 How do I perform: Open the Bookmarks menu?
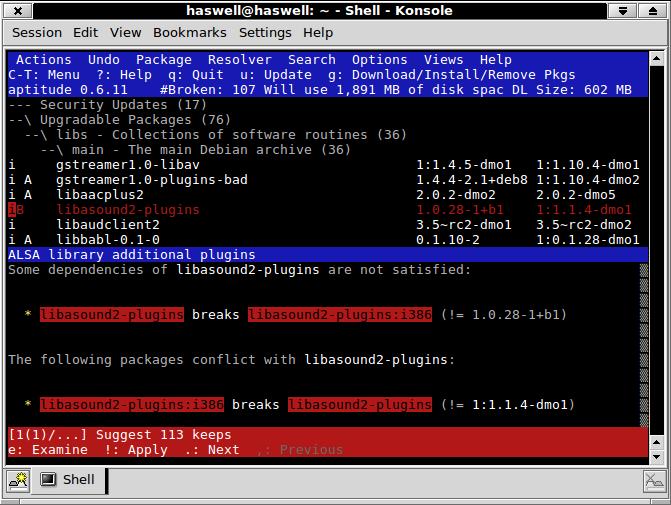point(190,33)
